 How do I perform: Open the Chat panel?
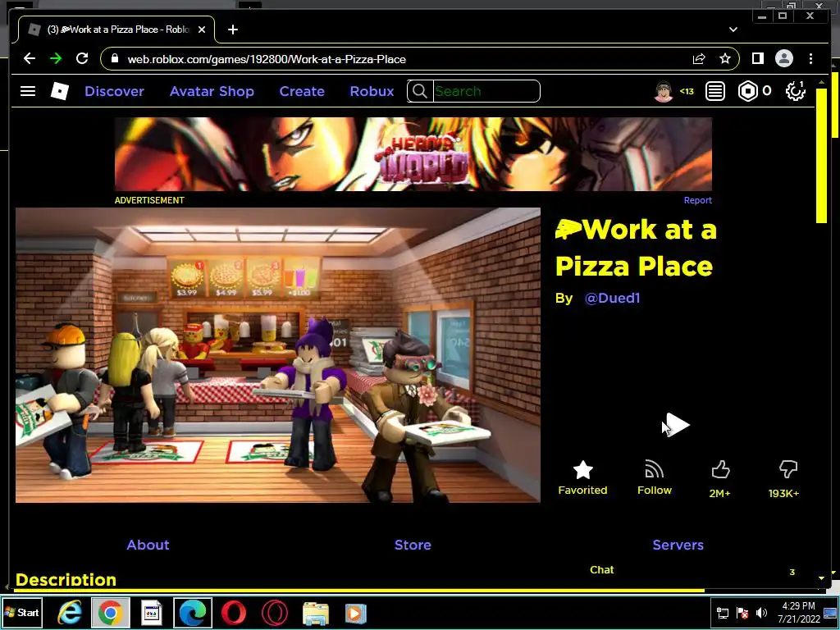(601, 570)
